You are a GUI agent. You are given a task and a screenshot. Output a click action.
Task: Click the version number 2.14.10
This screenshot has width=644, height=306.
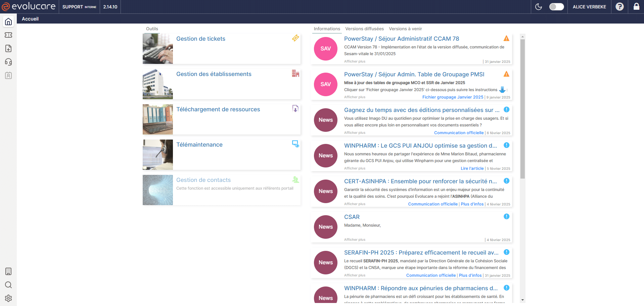click(x=110, y=7)
